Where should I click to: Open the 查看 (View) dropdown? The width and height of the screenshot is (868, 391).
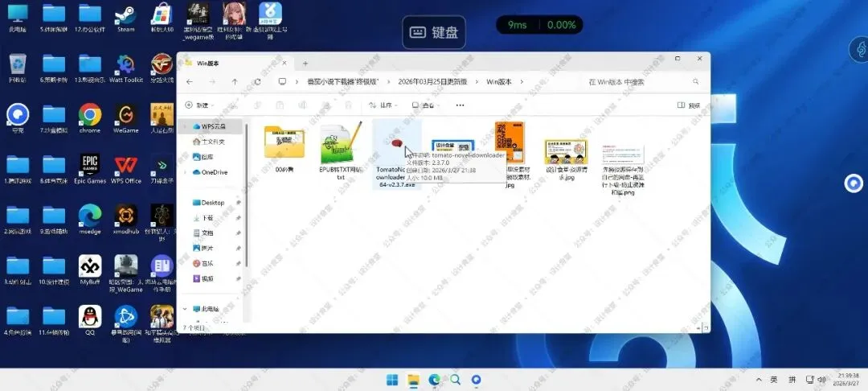coord(425,105)
